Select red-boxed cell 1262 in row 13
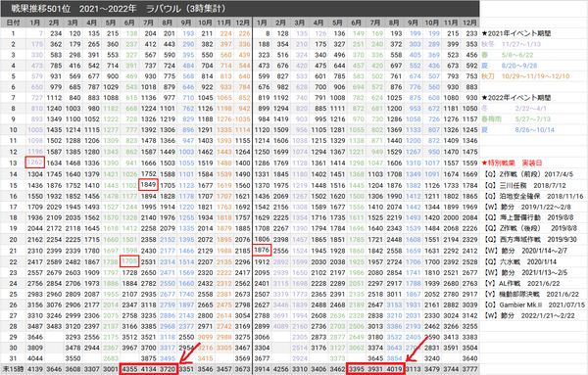Screen dimensions: 588x375 tap(35, 163)
